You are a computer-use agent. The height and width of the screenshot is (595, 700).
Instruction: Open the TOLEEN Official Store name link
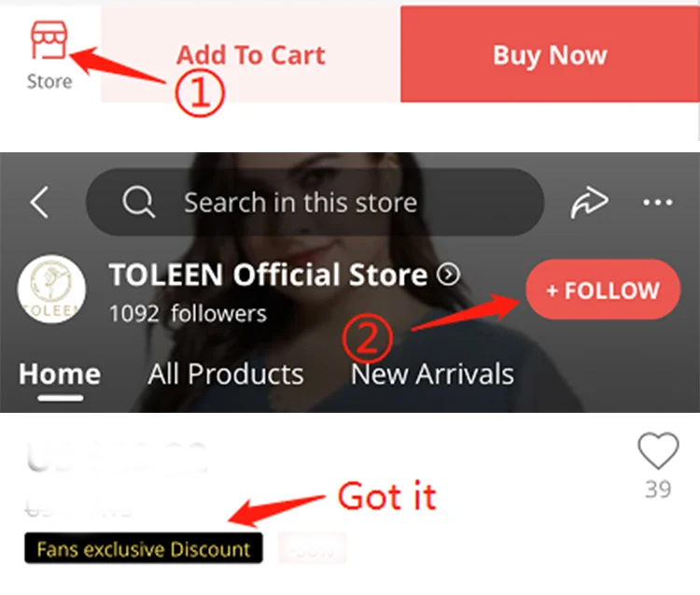click(x=268, y=275)
